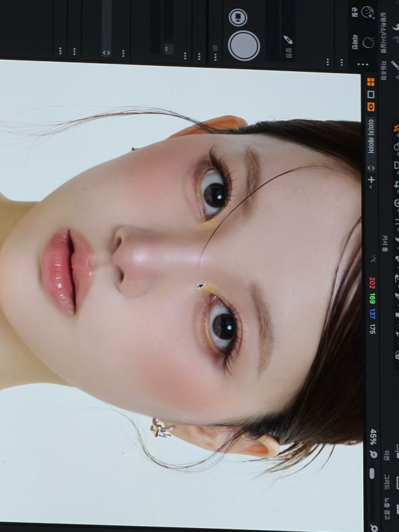Click the magnifier icon next to 45%

(x=373, y=454)
